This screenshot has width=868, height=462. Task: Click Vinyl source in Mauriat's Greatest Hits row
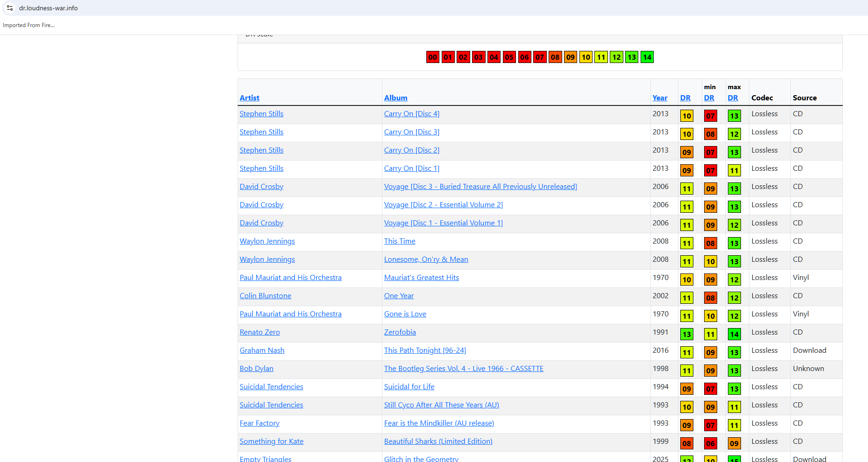tap(800, 278)
